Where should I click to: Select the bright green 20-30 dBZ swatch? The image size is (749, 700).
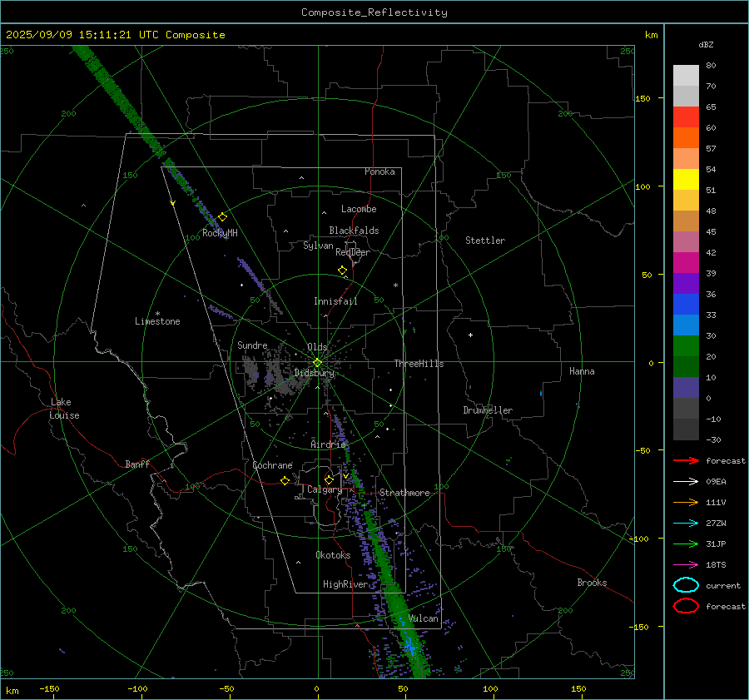click(686, 346)
